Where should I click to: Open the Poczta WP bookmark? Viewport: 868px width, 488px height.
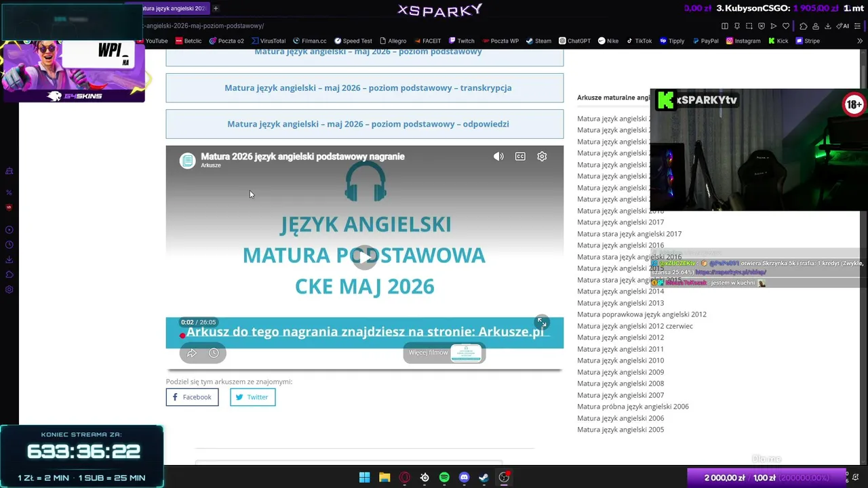click(x=500, y=41)
